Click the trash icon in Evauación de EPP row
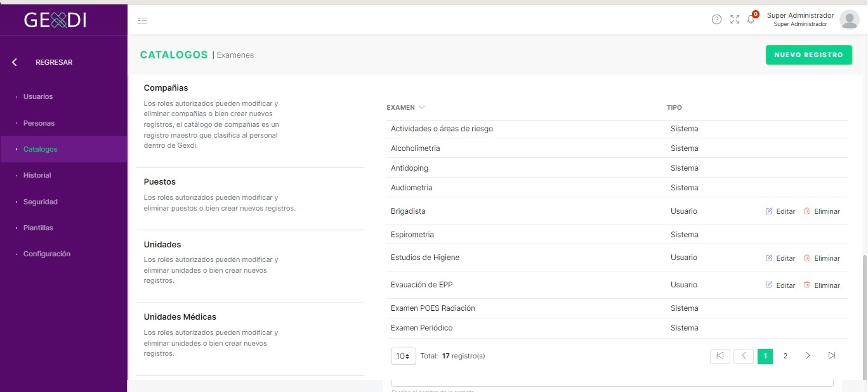868x392 pixels. tap(807, 285)
